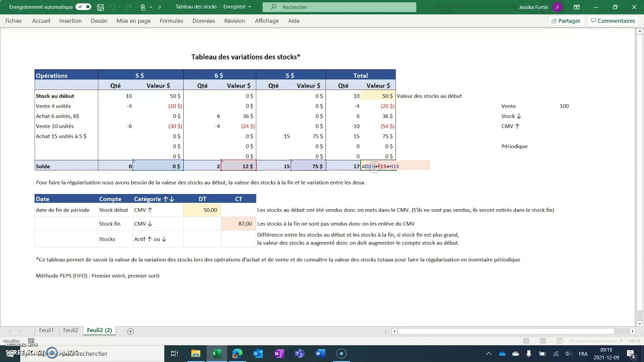
Task: Switch to the Révision ribbon tab
Action: tap(234, 21)
